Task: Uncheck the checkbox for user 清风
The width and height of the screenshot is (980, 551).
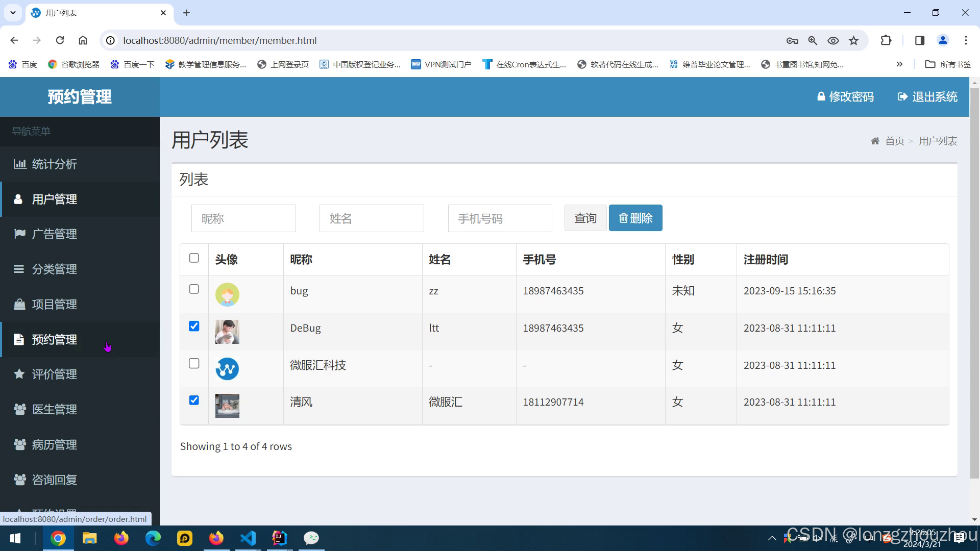Action: click(194, 400)
